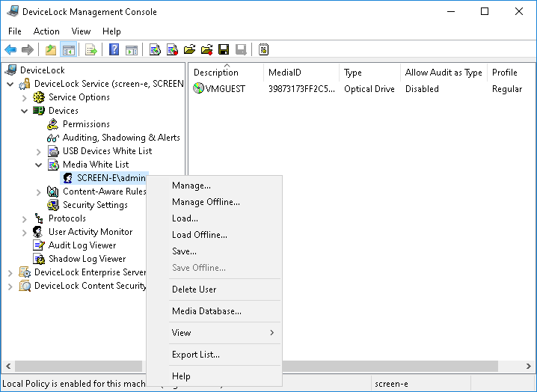The image size is (537, 392).
Task: Expand the USB Devices White List node
Action: point(39,151)
